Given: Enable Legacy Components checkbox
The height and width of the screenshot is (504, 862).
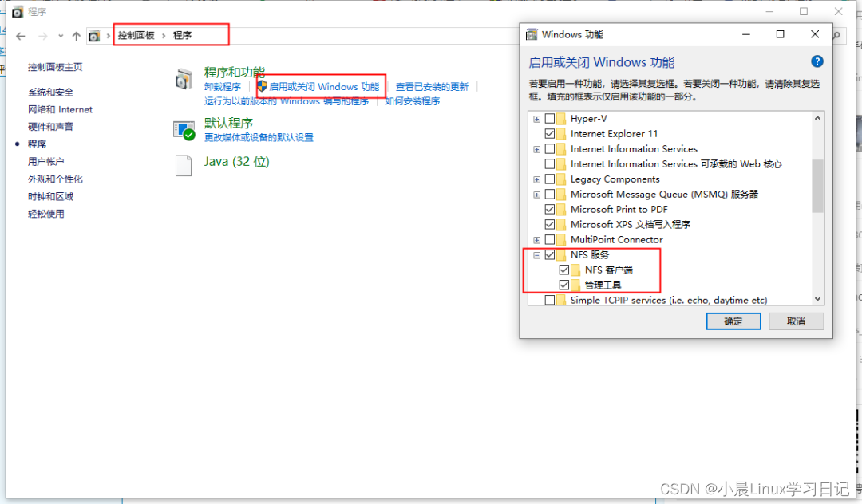Looking at the screenshot, I should point(550,179).
